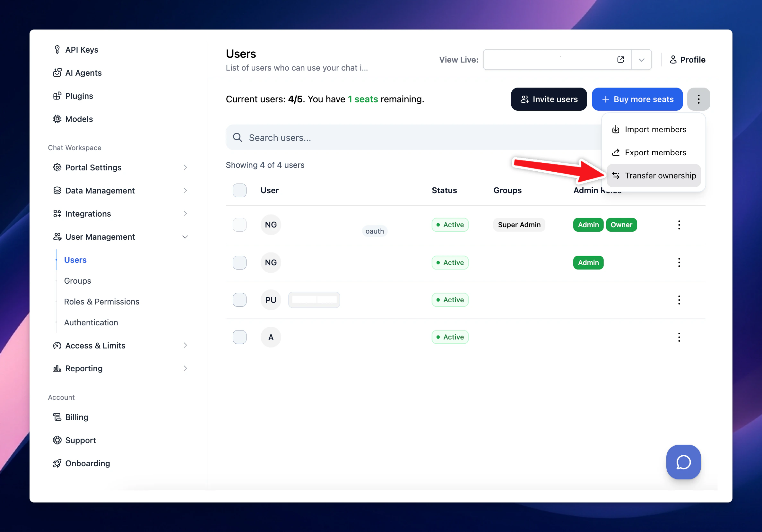
Task: Select the PU user checkbox
Action: coord(240,300)
